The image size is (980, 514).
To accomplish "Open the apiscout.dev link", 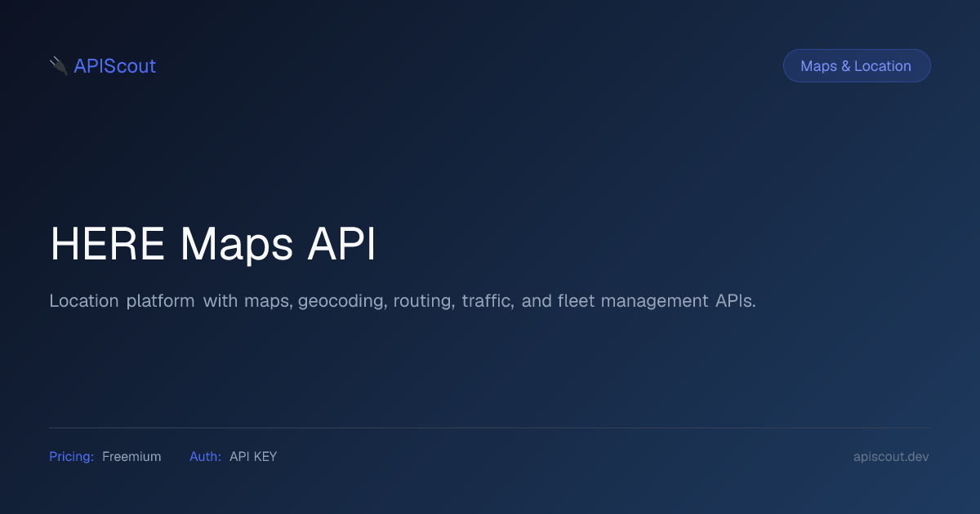I will 891,457.
